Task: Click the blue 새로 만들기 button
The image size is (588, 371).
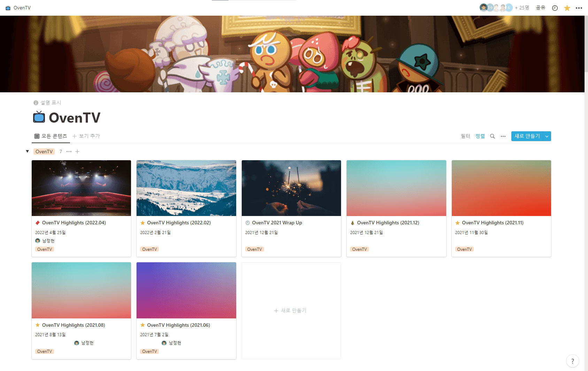Action: (x=527, y=136)
